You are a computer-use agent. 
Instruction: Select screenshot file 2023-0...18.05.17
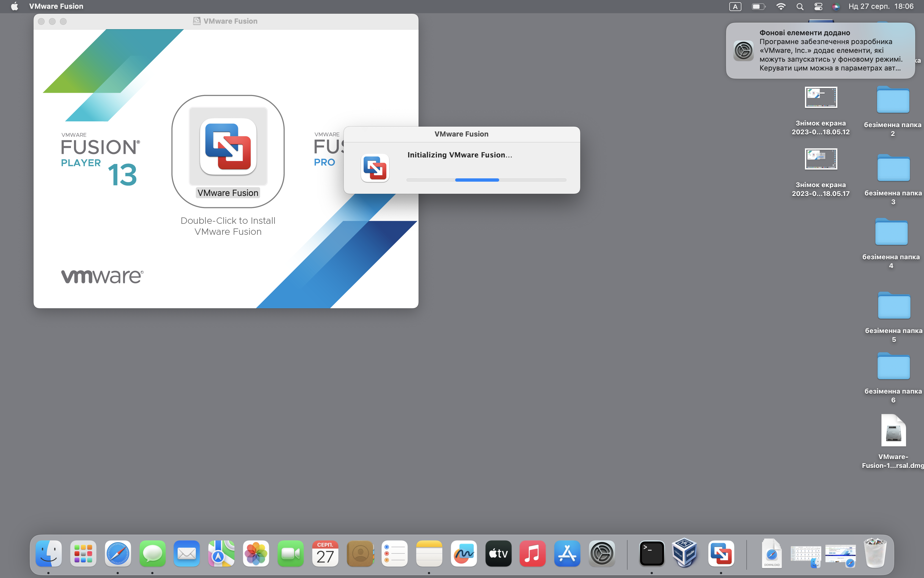(x=821, y=172)
